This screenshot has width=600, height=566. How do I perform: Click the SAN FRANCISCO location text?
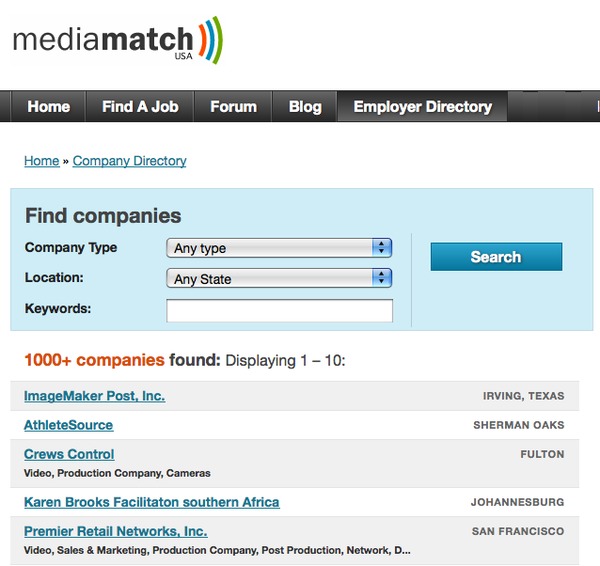tap(518, 531)
